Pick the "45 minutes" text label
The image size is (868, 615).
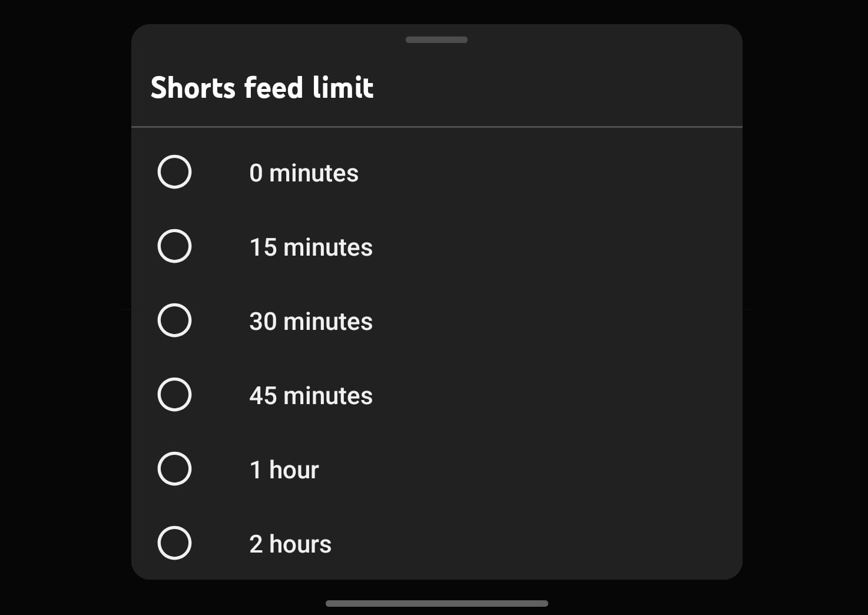coord(310,396)
